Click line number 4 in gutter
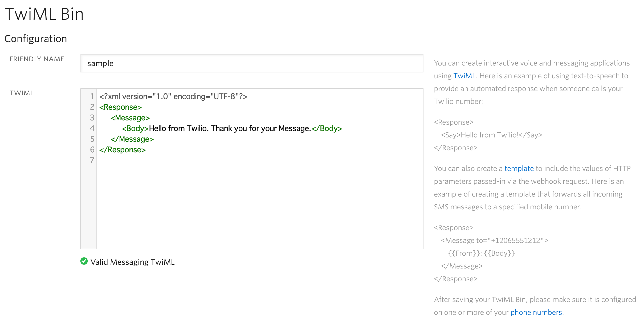The width and height of the screenshot is (644, 326). 92,128
